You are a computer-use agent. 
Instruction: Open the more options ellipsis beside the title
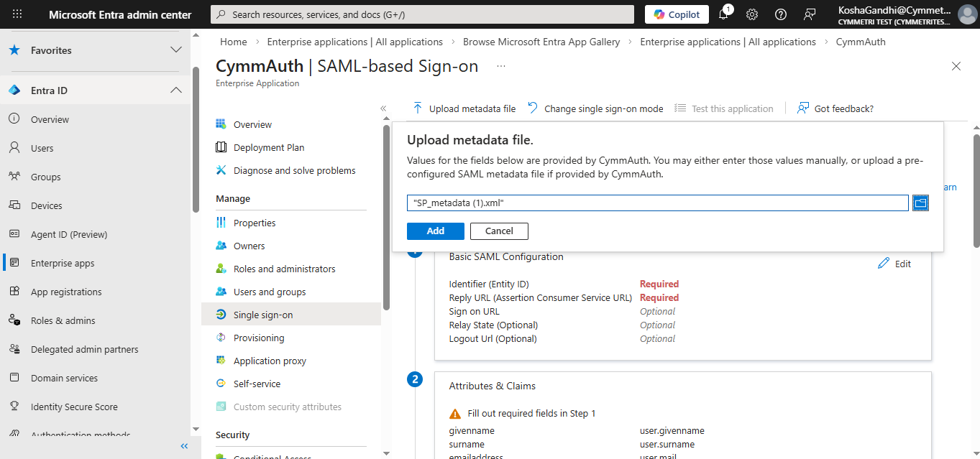coord(501,66)
